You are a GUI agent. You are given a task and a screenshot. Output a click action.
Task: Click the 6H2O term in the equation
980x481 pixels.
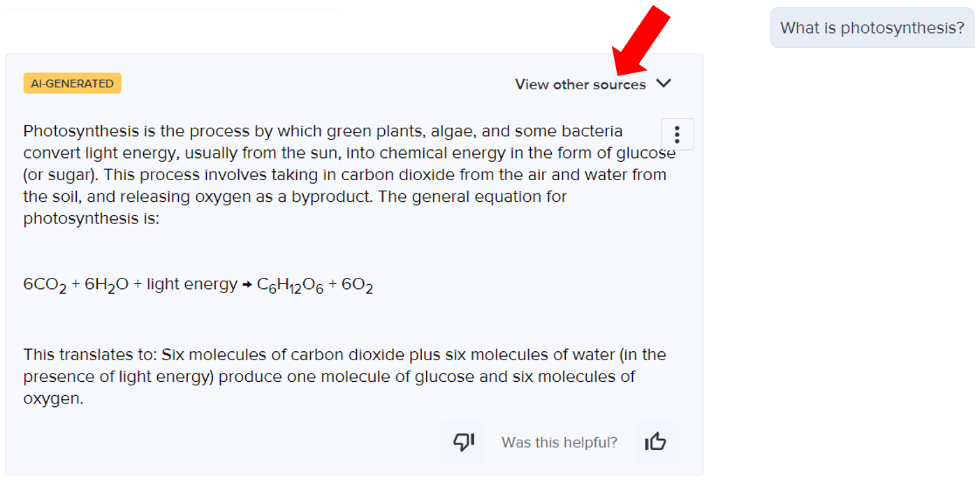point(106,286)
